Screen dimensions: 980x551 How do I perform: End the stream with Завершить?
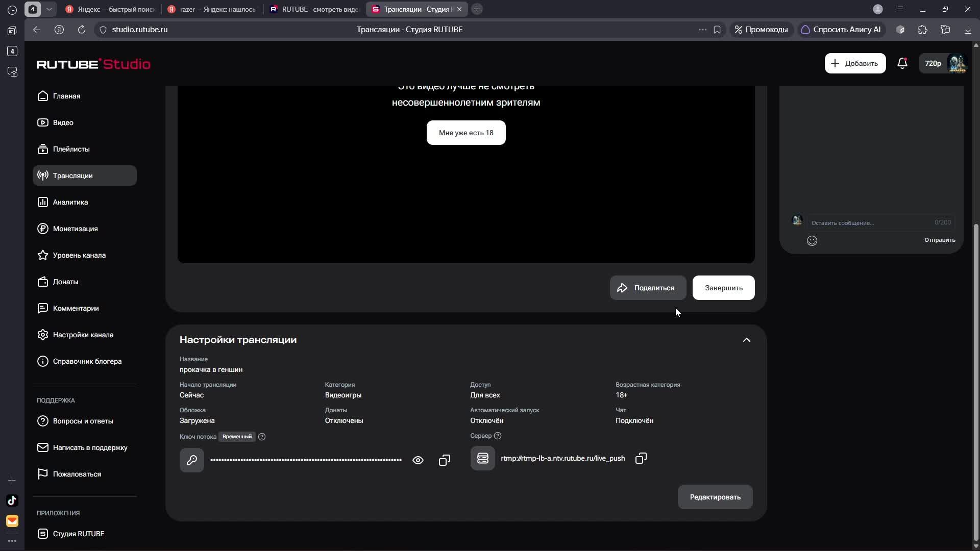click(x=723, y=288)
